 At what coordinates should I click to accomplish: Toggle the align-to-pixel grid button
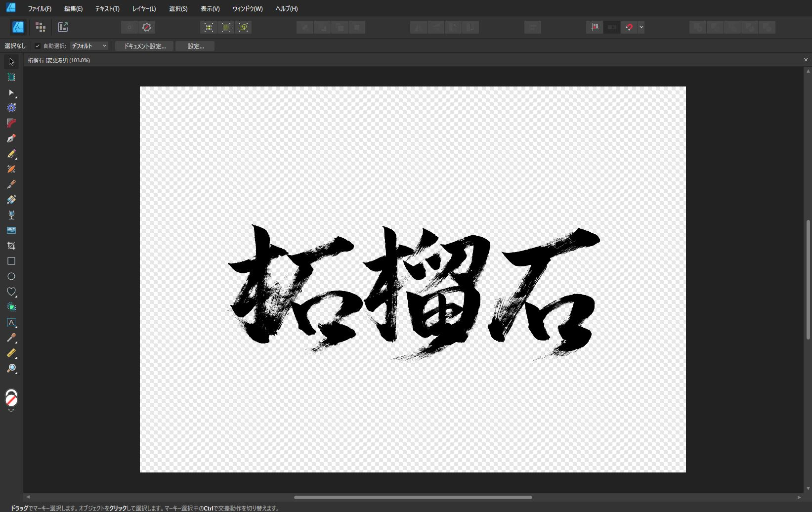click(595, 27)
